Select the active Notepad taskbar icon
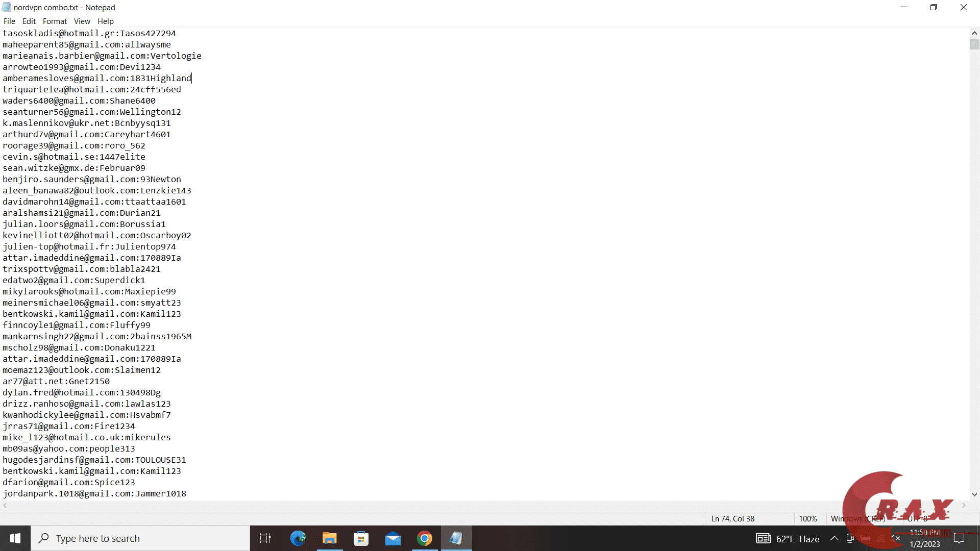Screen dimensions: 980x551 pos(456,538)
